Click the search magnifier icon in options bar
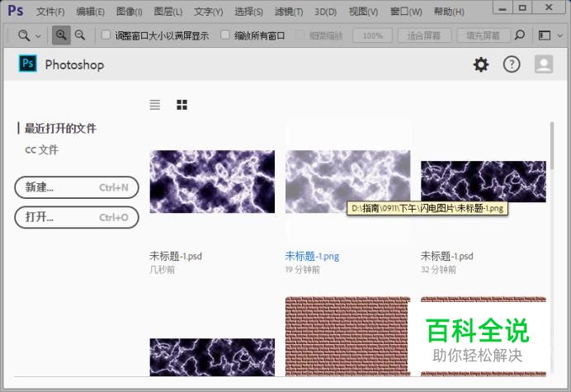The image size is (571, 392). pos(520,35)
